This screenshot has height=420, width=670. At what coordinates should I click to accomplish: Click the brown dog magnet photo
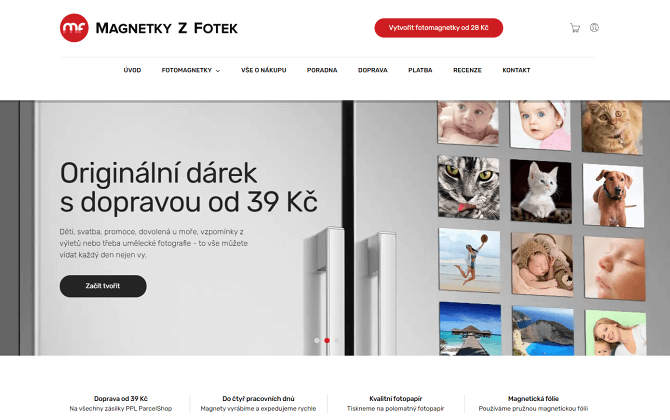tap(614, 195)
